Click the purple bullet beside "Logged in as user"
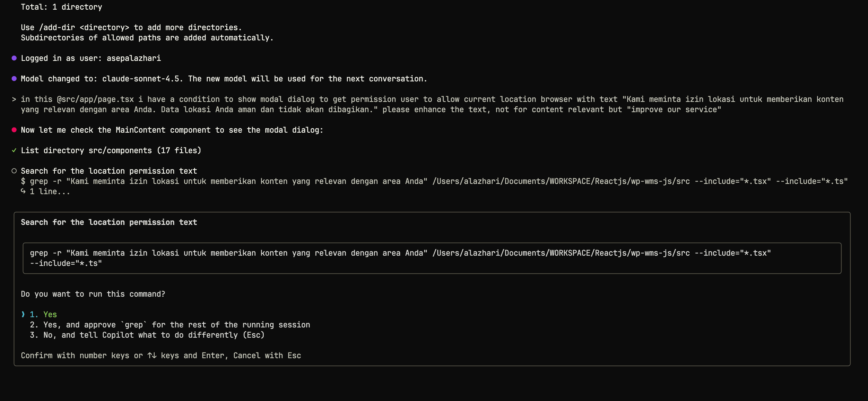 tap(14, 58)
